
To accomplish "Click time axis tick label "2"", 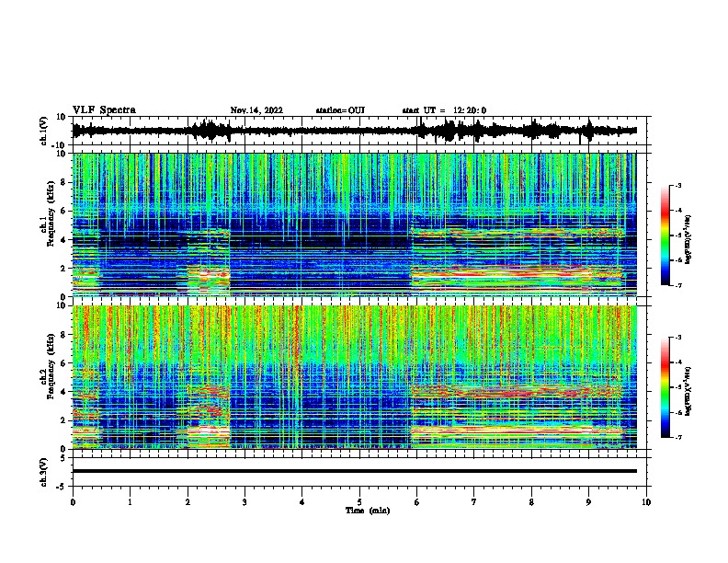I will [188, 502].
